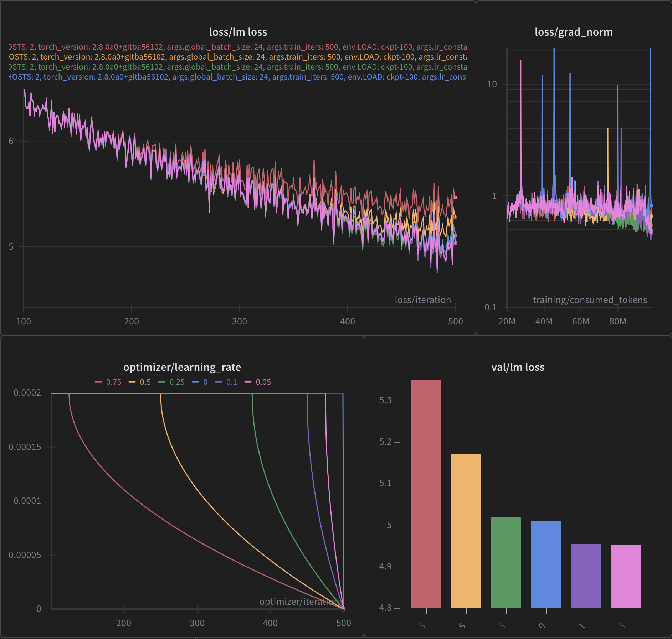Click the "loss/grad_norm" chart title

click(574, 32)
